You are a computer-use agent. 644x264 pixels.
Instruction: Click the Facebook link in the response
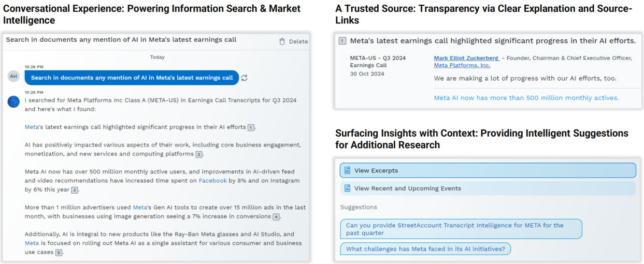pos(212,181)
